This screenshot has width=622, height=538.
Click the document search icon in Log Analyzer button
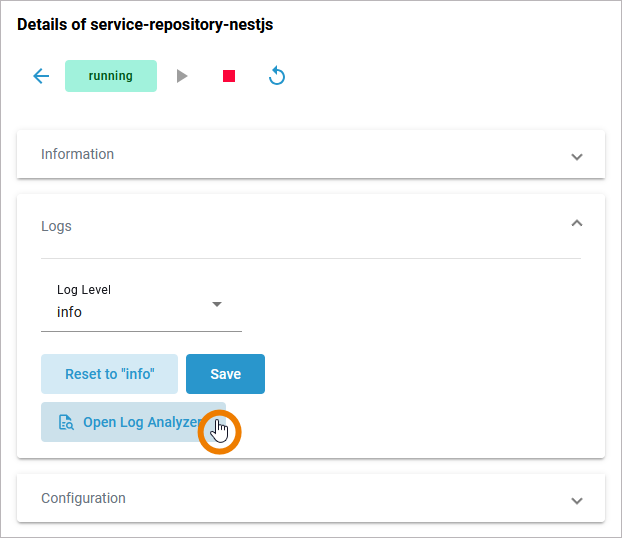click(x=66, y=422)
